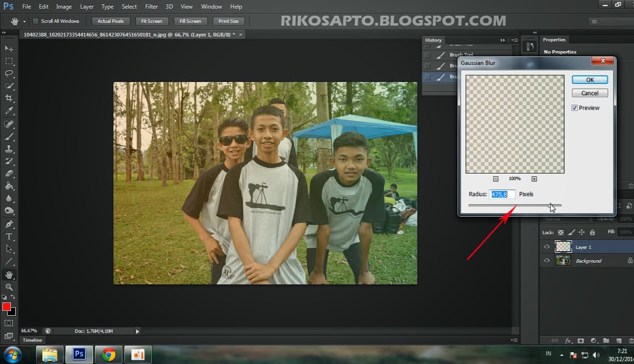The height and width of the screenshot is (364, 634).
Task: Switch to the Properties tab
Action: click(554, 40)
